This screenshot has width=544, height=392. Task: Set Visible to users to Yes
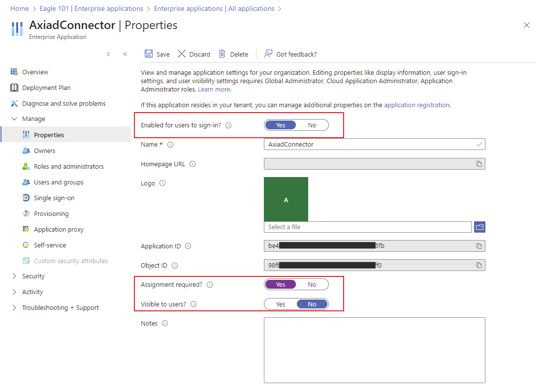(280, 304)
